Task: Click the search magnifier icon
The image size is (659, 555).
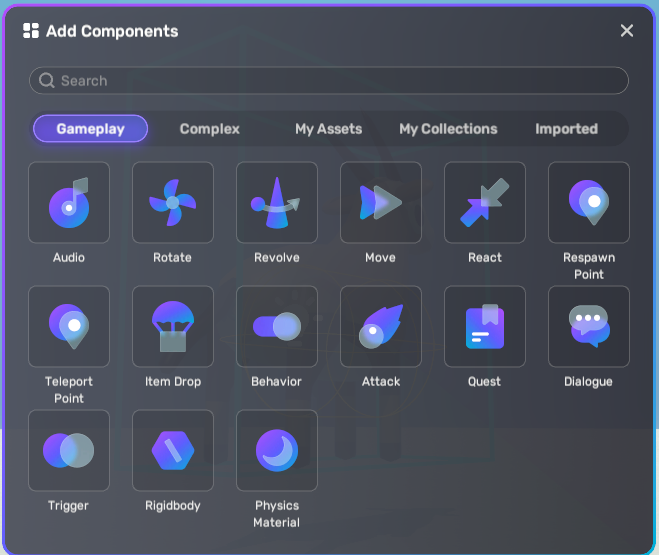Action: coord(47,80)
